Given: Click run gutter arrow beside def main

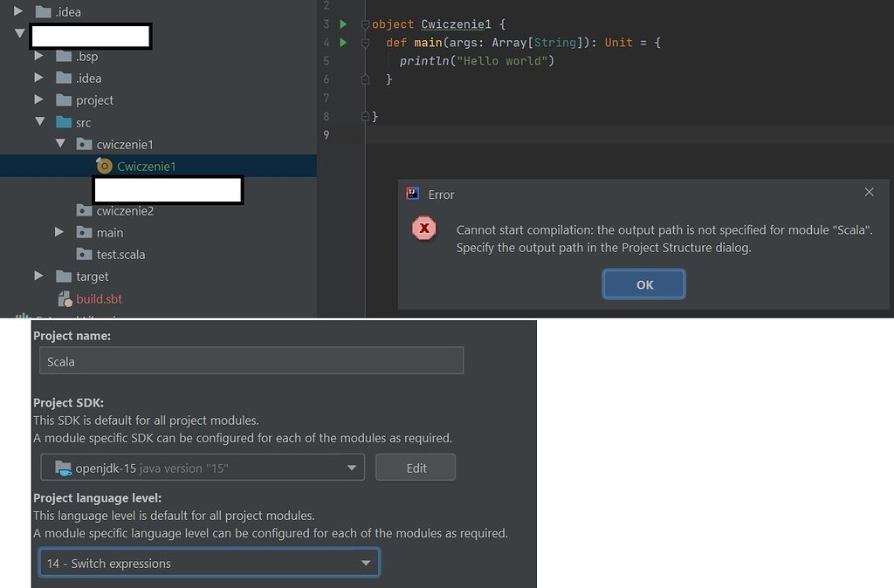Looking at the screenshot, I should [343, 43].
